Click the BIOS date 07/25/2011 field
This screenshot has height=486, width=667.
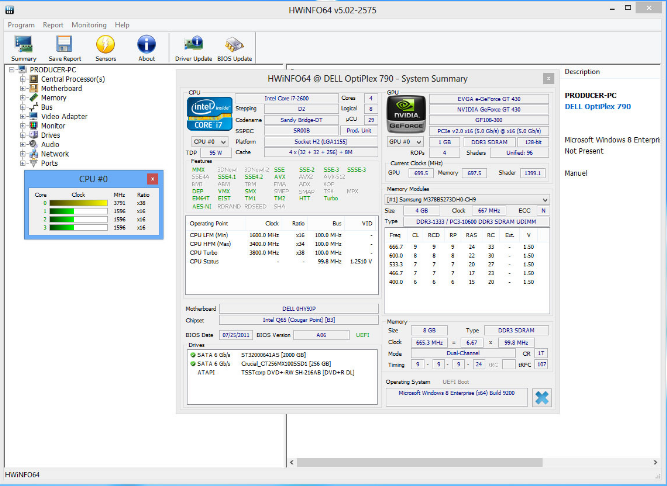236,335
